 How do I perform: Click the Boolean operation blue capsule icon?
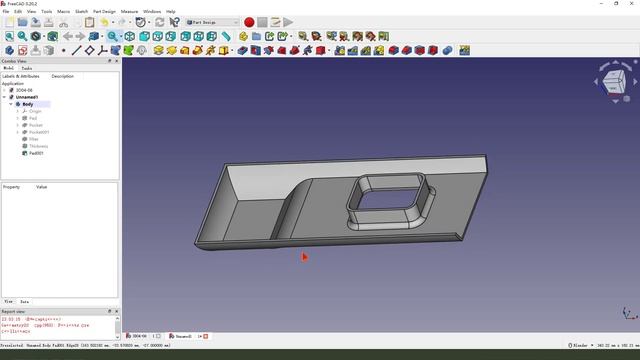pos(447,50)
